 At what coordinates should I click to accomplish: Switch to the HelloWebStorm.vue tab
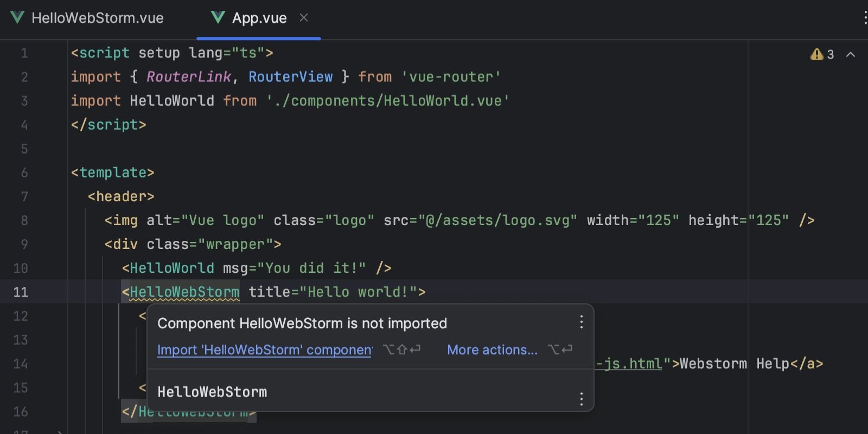(x=87, y=18)
